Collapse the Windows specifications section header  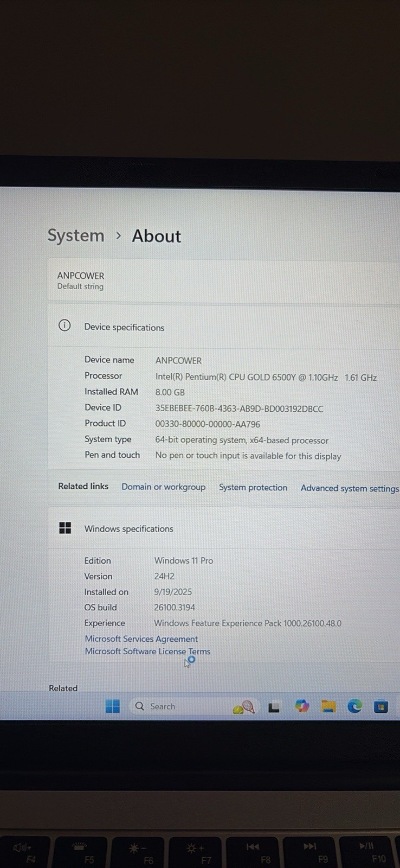(x=224, y=528)
